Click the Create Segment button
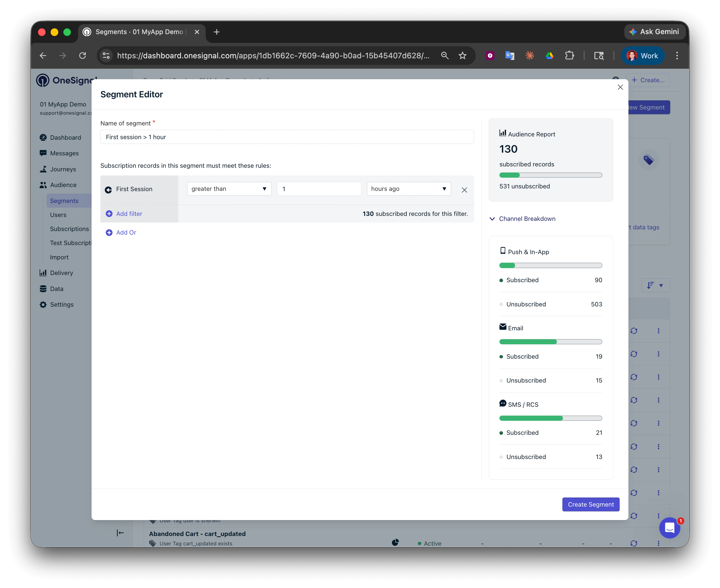720x588 pixels. [x=590, y=504]
